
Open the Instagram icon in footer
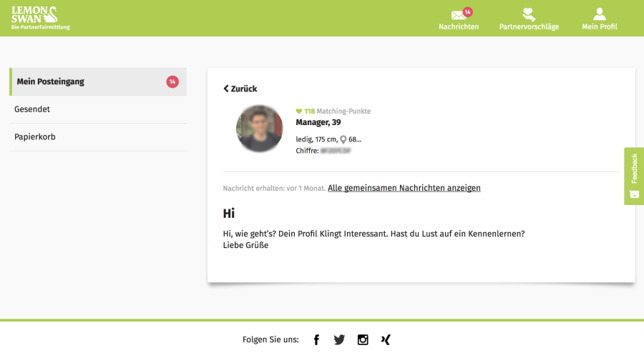point(363,339)
